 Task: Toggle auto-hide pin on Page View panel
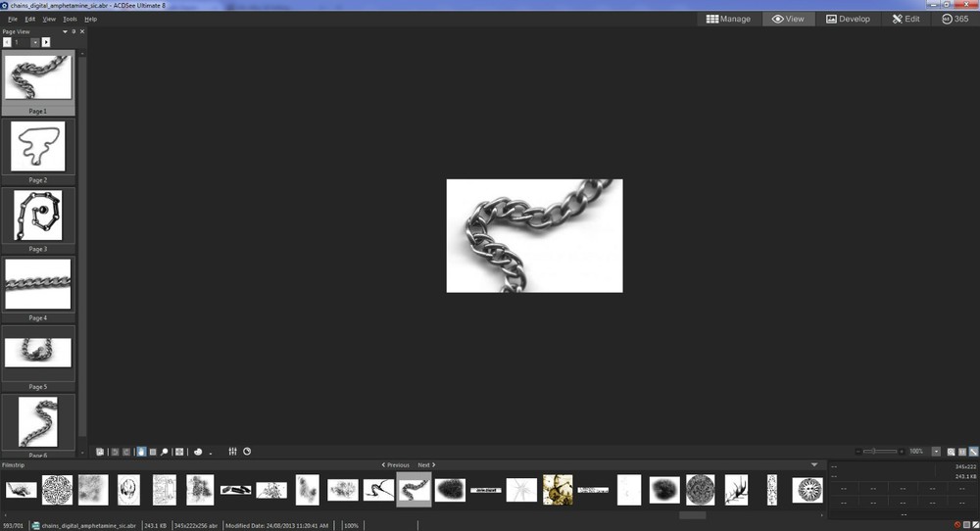[73, 31]
